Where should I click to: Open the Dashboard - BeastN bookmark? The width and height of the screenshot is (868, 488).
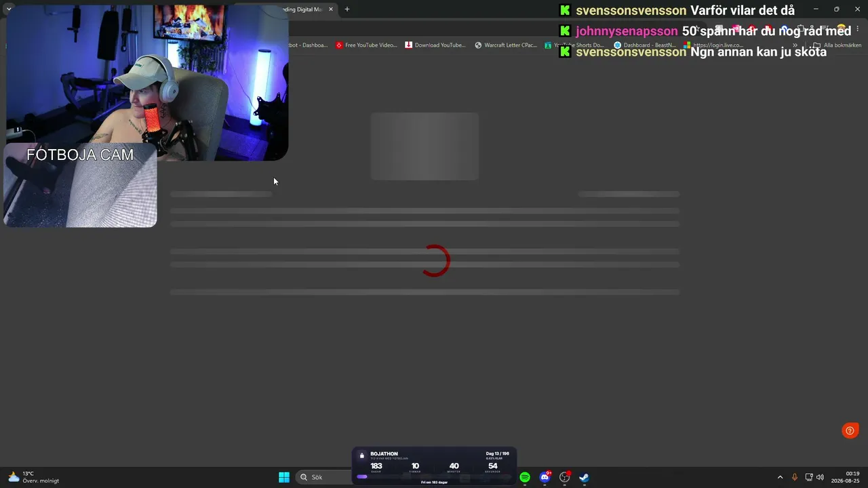(645, 45)
